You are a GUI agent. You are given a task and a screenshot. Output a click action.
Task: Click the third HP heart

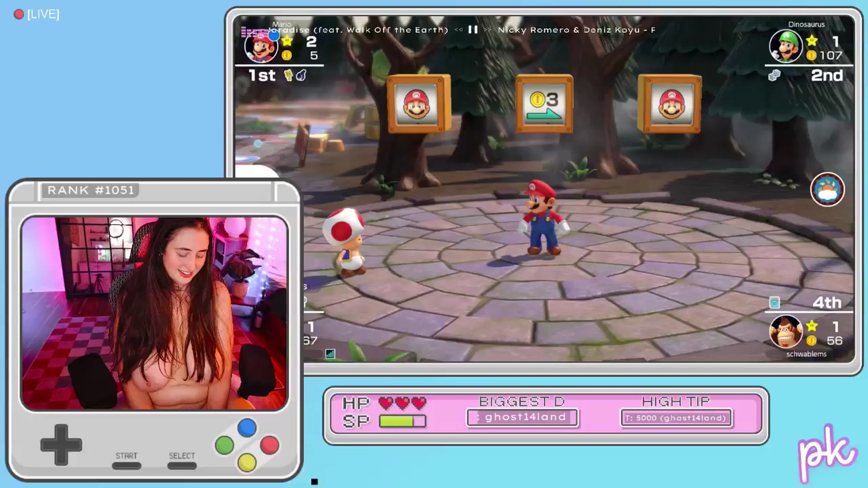pyautogui.click(x=419, y=403)
